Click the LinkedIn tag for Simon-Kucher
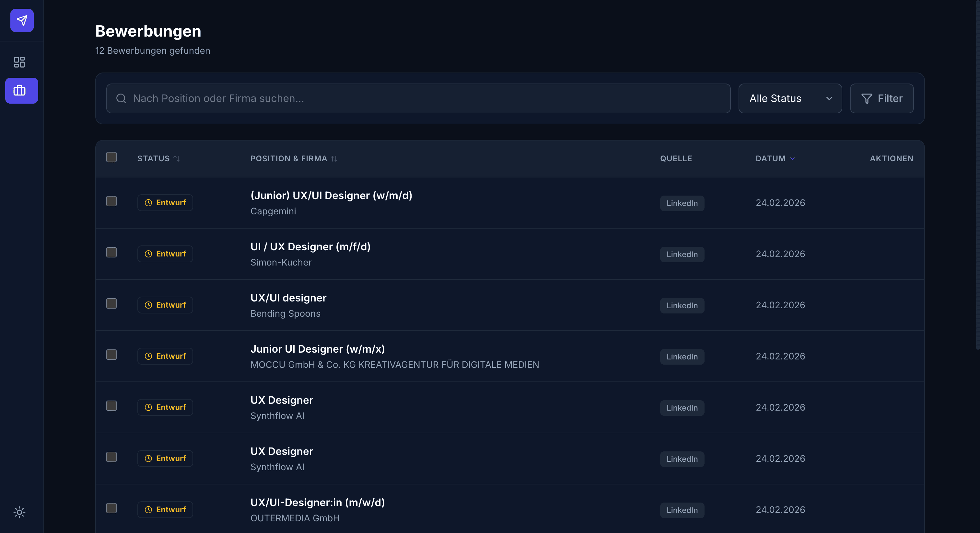Image resolution: width=980 pixels, height=533 pixels. tap(682, 254)
